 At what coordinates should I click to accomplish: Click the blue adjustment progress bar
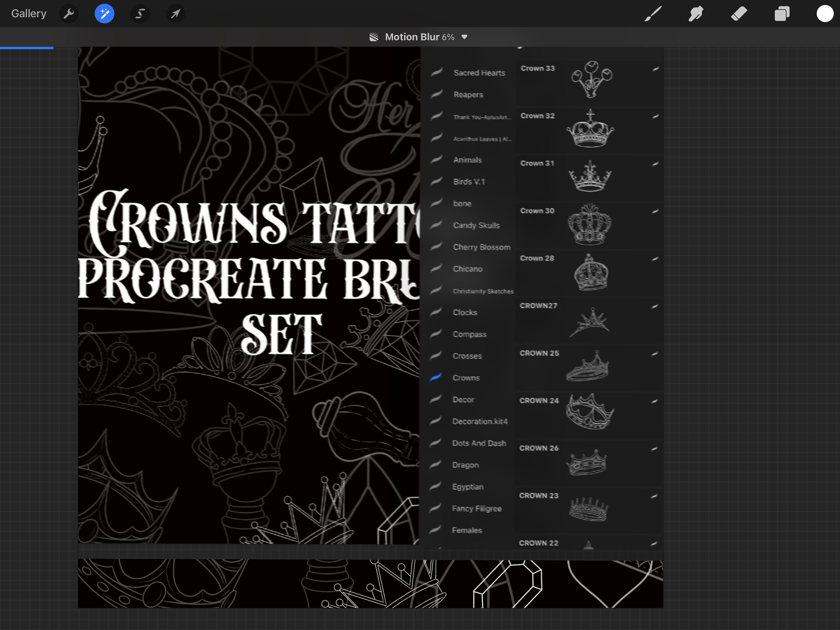tap(26, 48)
